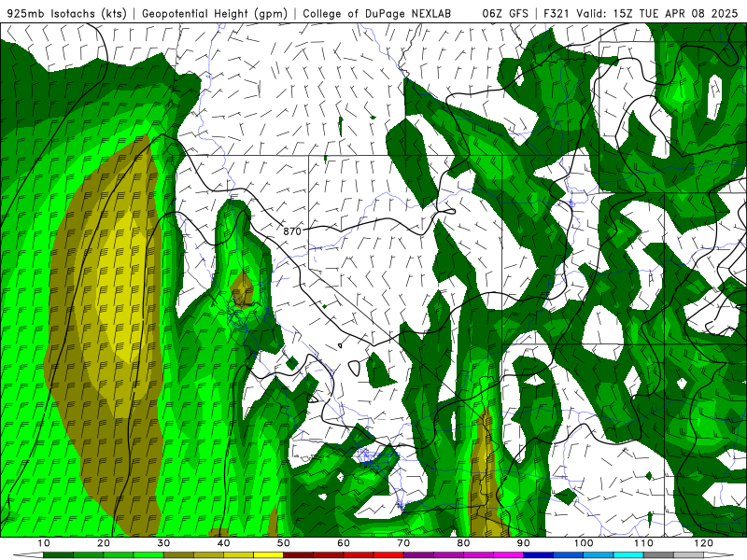Click the '06Z GFS' model run label
Screen dimensions: 747x560
click(505, 13)
